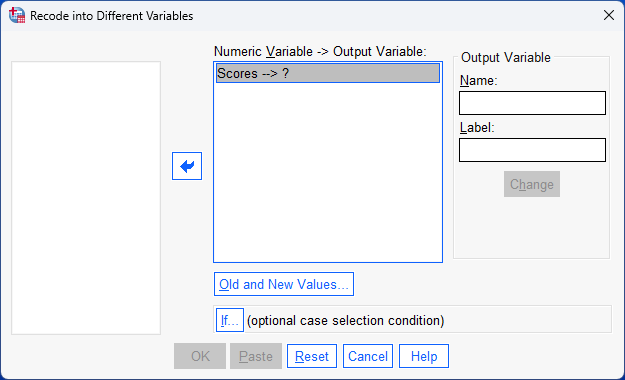
Task: Cancel the recode dialog
Action: pos(368,356)
